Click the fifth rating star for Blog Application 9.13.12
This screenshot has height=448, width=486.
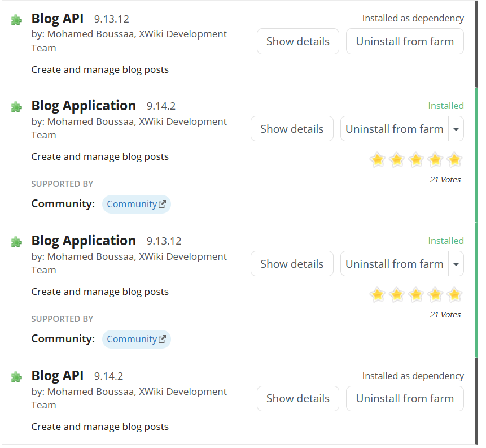pos(455,295)
